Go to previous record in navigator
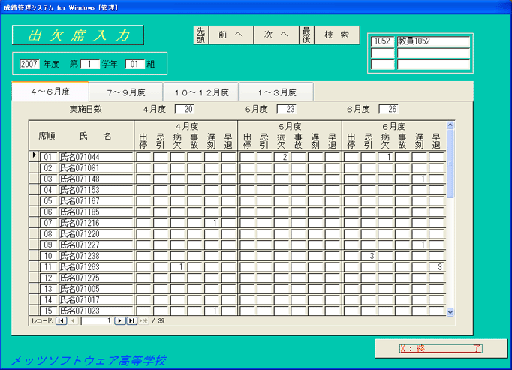512x370 pixels. click(x=73, y=321)
